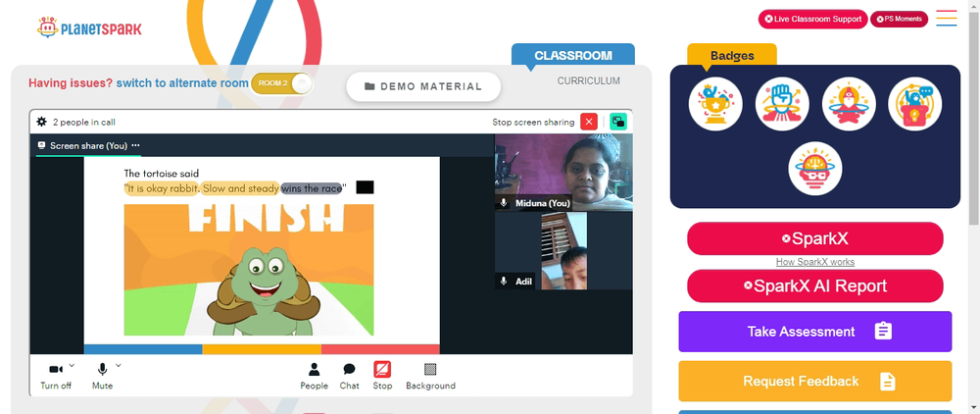The image size is (980, 414).
Task: Click the PS Moments button
Action: (900, 19)
